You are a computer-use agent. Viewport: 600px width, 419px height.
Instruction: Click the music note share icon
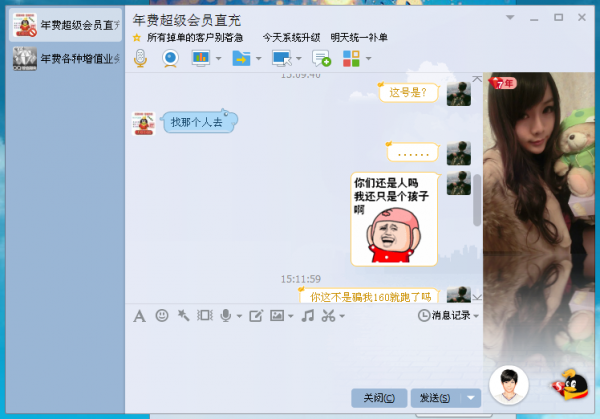308,316
